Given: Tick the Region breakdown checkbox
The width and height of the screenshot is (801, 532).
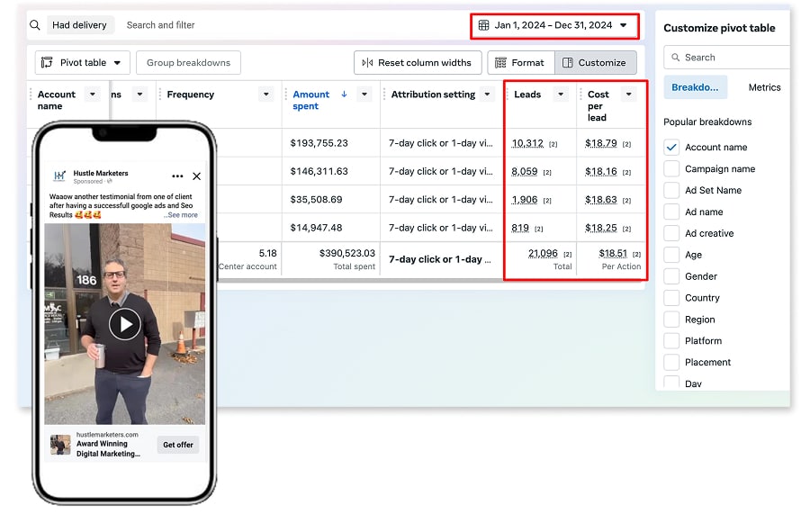Looking at the screenshot, I should pyautogui.click(x=671, y=320).
